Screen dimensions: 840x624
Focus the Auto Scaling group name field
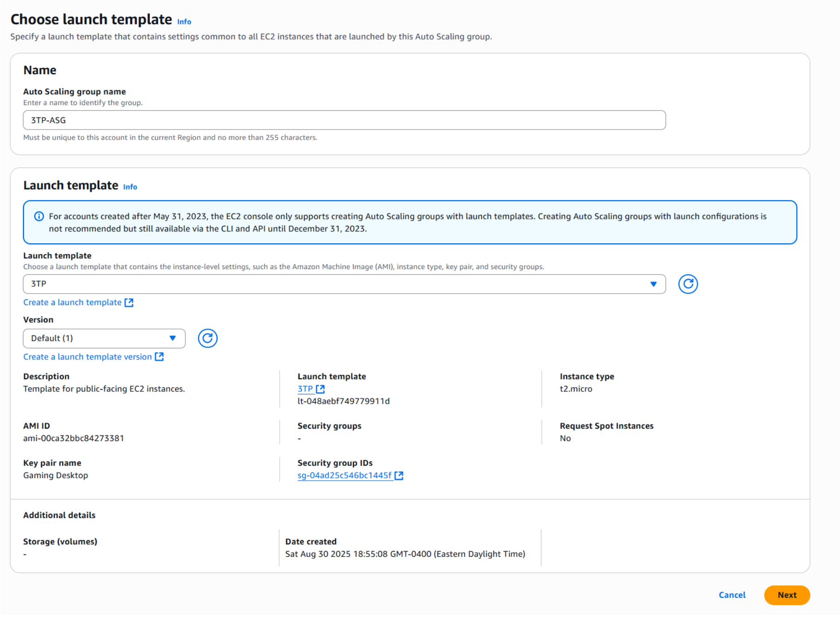(344, 120)
